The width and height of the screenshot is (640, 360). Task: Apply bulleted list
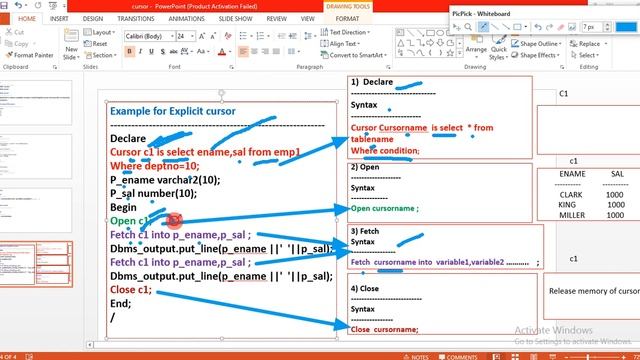[x=243, y=36]
